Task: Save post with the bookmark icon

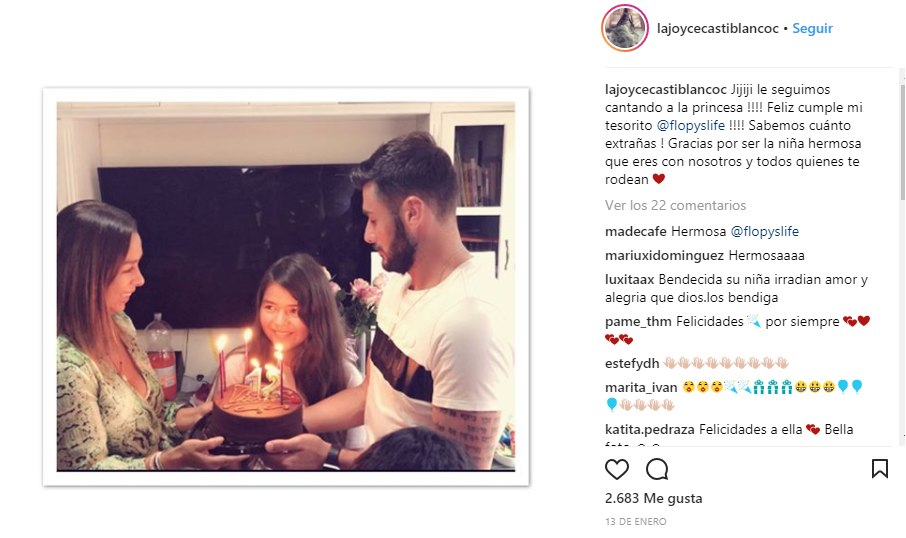Action: point(879,469)
